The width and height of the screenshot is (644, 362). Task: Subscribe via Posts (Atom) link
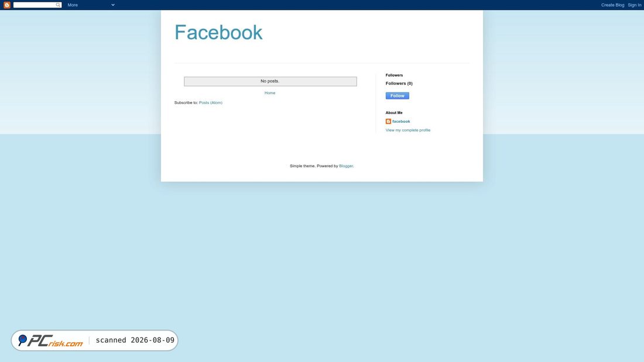211,102
